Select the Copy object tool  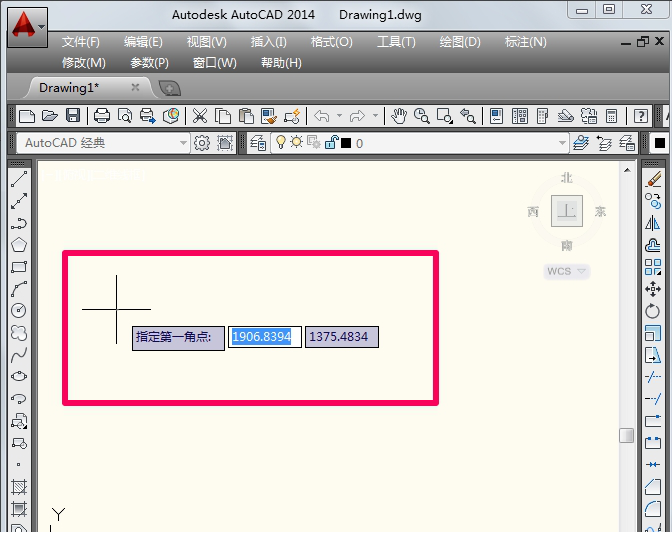coord(653,201)
